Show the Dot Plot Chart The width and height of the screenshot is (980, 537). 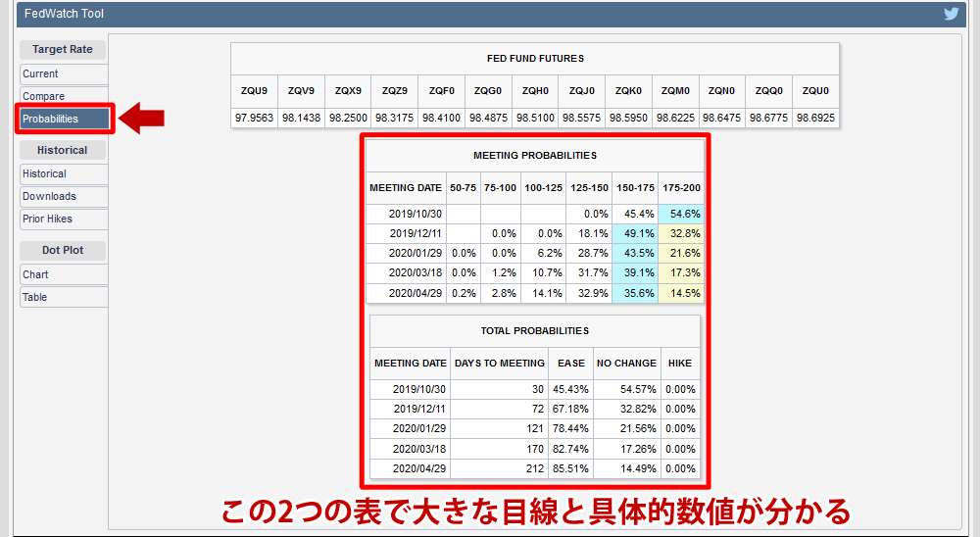tap(63, 275)
